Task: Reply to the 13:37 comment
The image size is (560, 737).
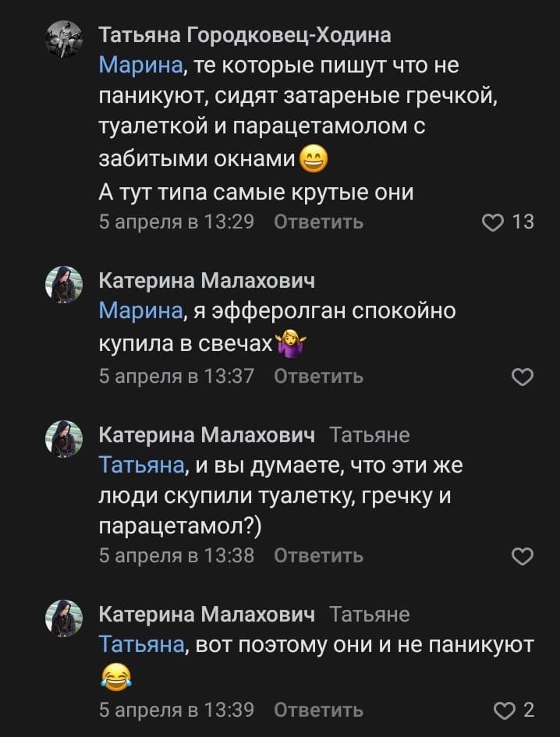Action: 318,377
